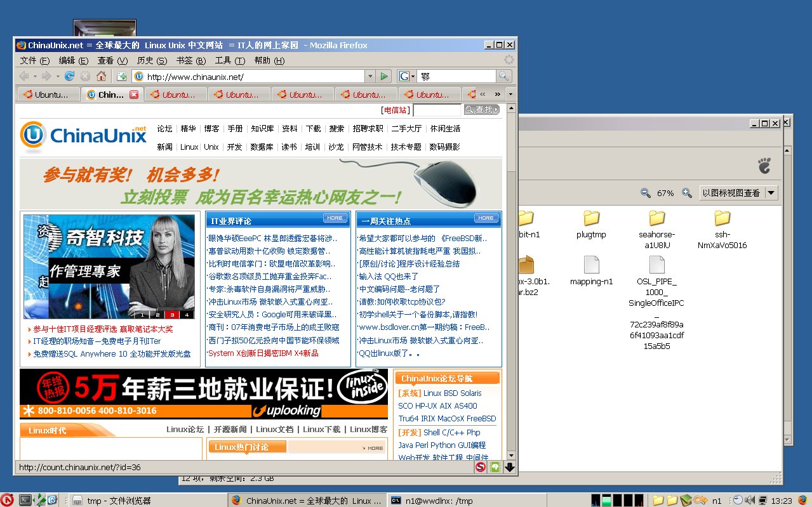812x507 pixels.
Task: Switch to the ChinaUnix browser tab
Action: [x=112, y=95]
